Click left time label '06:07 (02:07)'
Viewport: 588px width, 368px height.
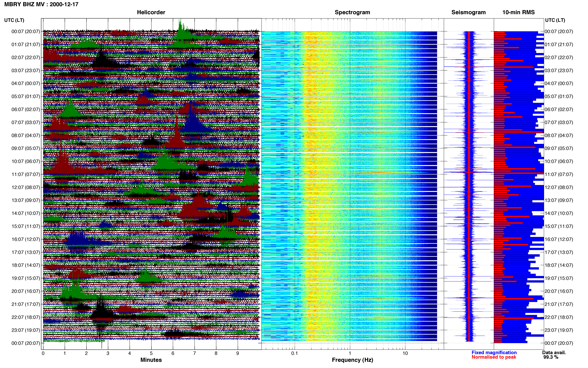(26, 109)
